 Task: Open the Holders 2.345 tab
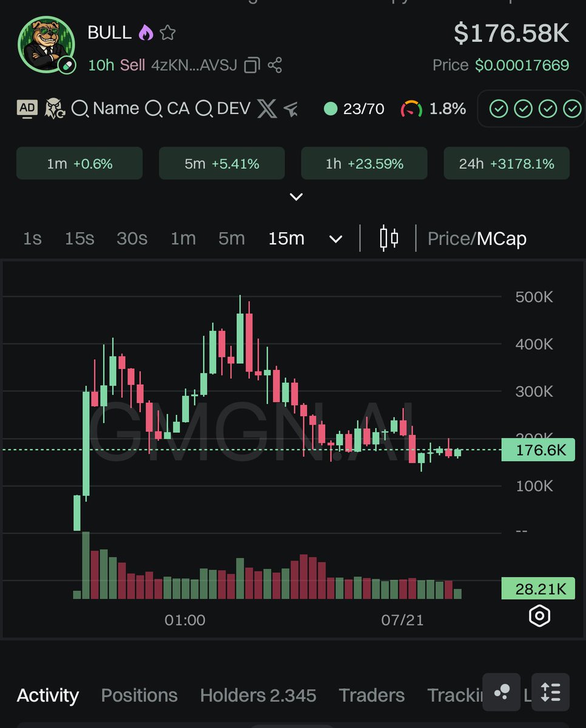click(x=258, y=695)
